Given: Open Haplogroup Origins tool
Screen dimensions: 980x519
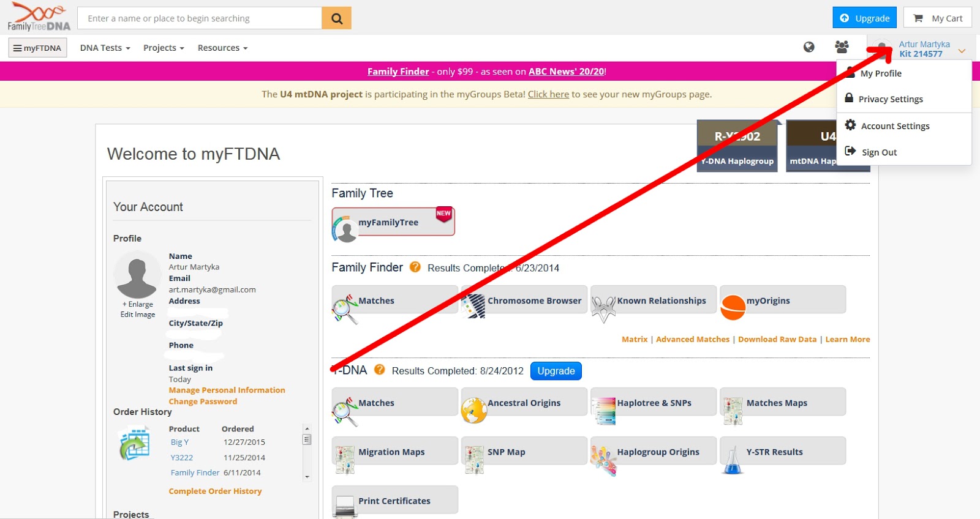Looking at the screenshot, I should tap(654, 452).
